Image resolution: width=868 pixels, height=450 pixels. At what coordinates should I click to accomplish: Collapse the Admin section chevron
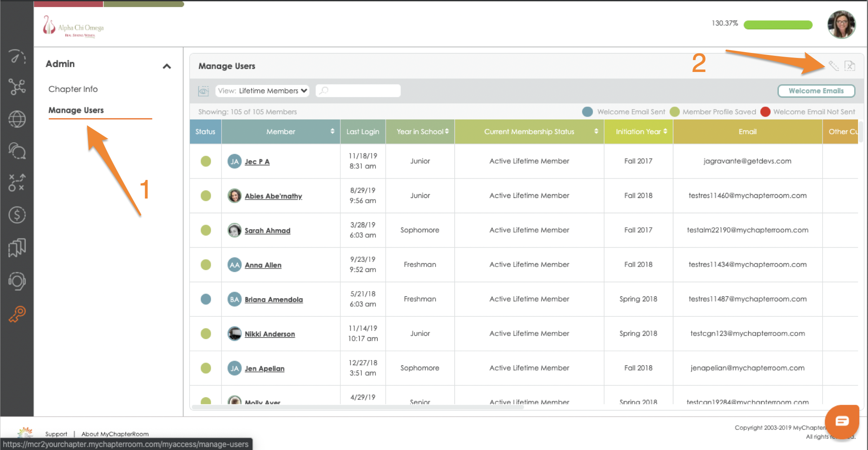(167, 66)
